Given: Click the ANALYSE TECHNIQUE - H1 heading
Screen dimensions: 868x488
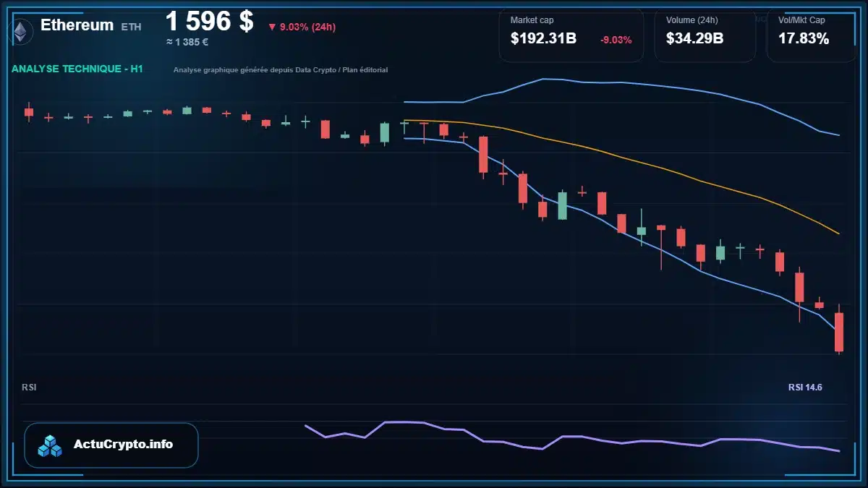Looking at the screenshot, I should 77,69.
